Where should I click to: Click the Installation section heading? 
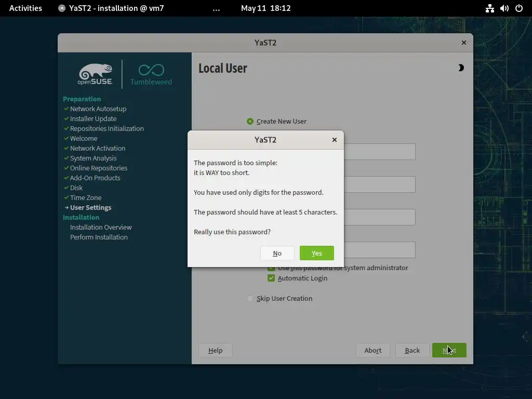tap(81, 218)
